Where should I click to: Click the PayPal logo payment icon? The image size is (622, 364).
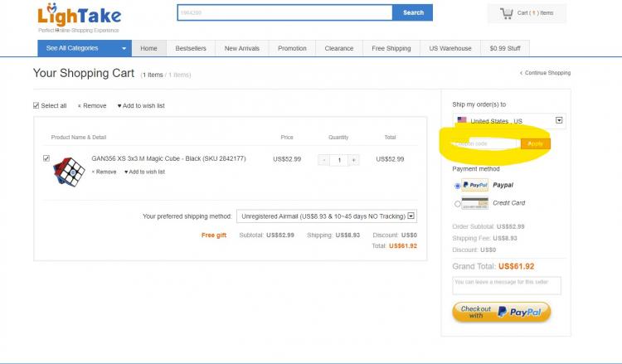(x=475, y=185)
